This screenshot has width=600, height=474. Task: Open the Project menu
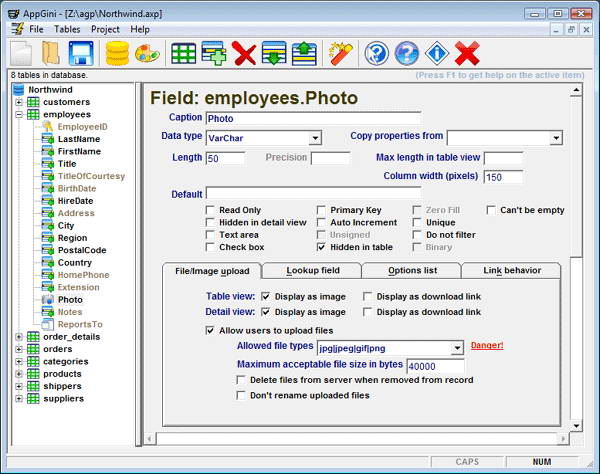[x=105, y=29]
